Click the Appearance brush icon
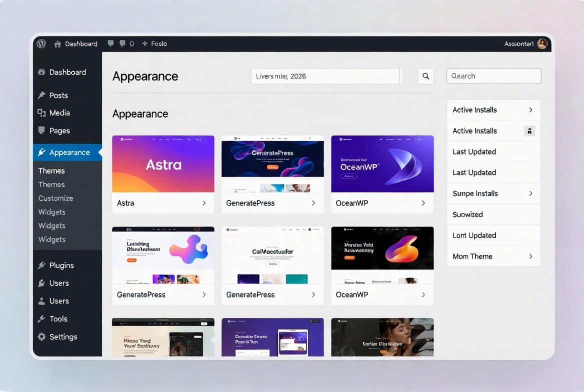 pyautogui.click(x=42, y=152)
